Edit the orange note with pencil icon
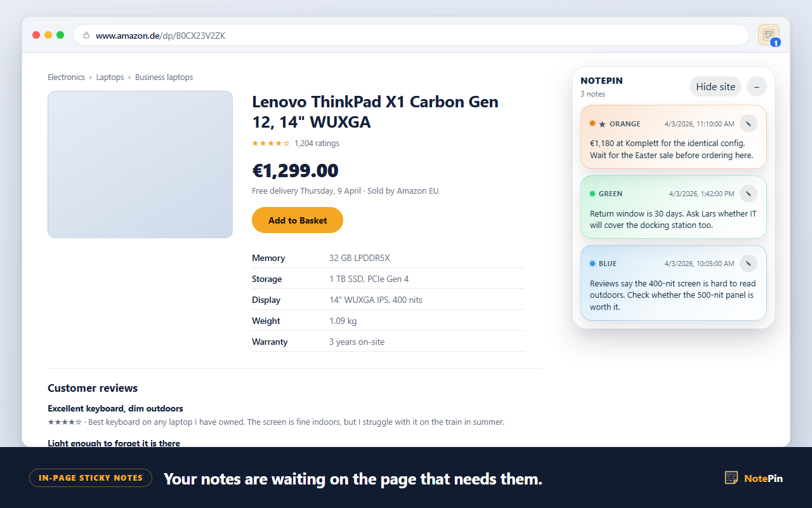 tap(749, 124)
